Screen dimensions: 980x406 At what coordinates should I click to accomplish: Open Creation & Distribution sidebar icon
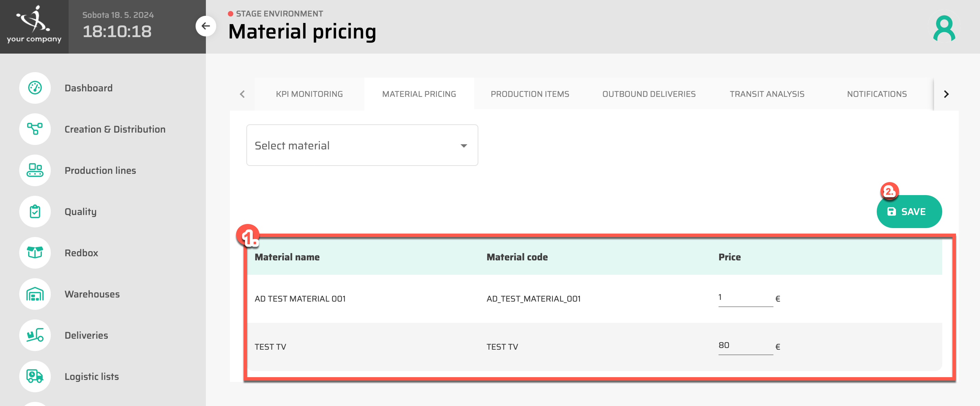click(35, 129)
